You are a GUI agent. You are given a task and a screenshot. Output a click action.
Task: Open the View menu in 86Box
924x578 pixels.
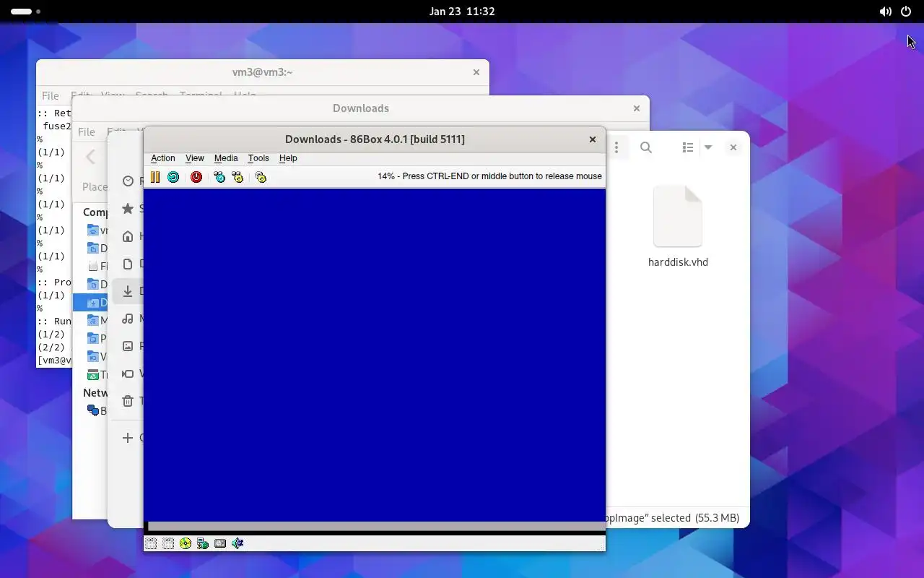[x=195, y=158]
